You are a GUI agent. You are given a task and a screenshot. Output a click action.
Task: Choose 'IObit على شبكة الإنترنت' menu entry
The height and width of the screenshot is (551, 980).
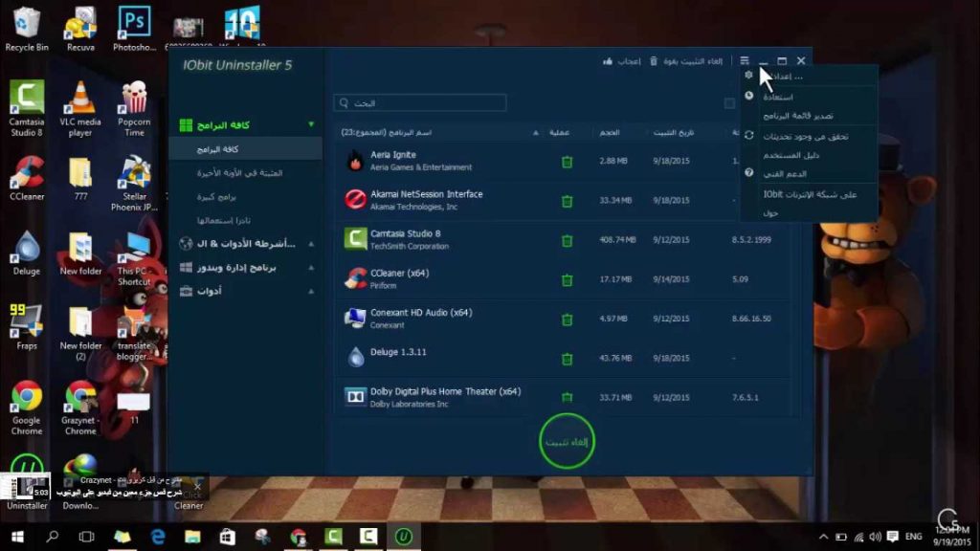(809, 194)
